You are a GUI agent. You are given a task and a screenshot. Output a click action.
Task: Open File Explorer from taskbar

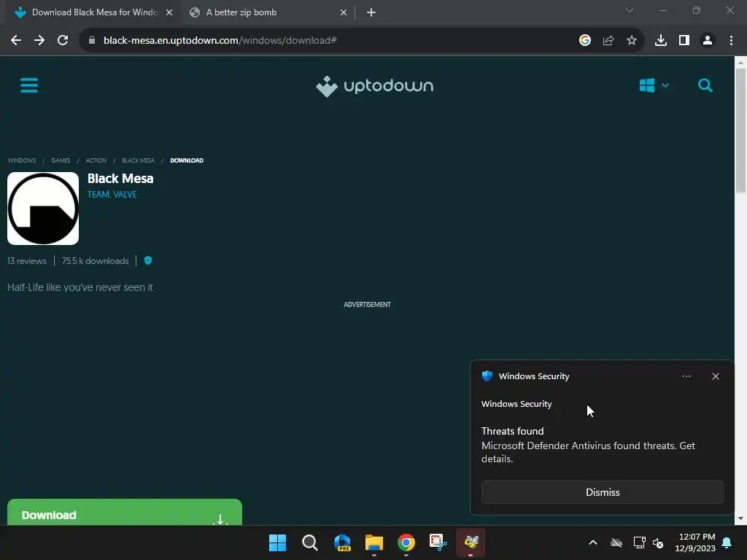click(x=374, y=542)
